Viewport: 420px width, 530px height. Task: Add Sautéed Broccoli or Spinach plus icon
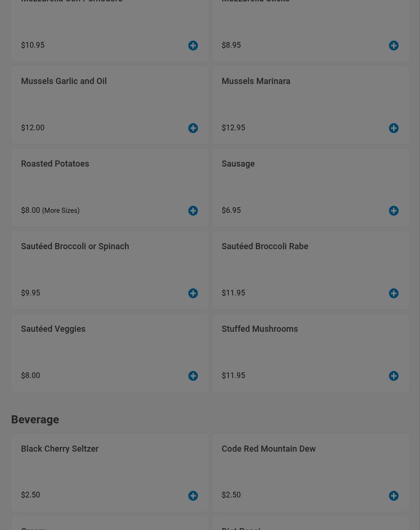point(193,293)
